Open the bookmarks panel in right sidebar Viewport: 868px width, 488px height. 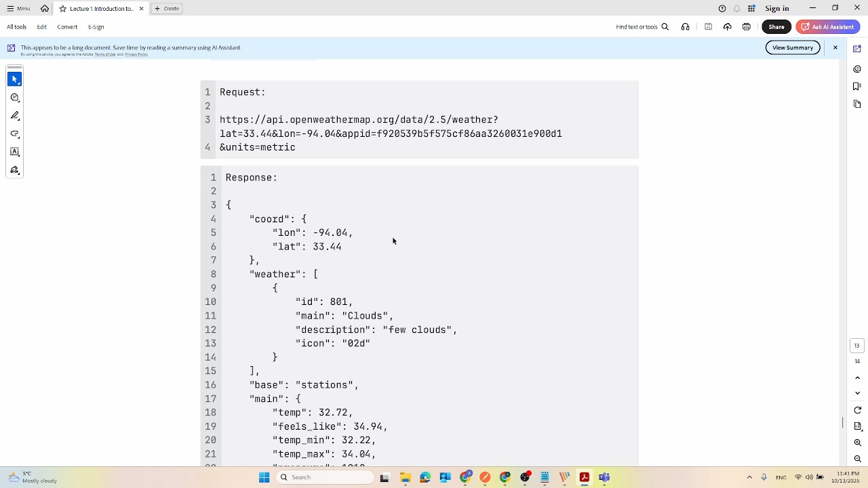(x=857, y=86)
